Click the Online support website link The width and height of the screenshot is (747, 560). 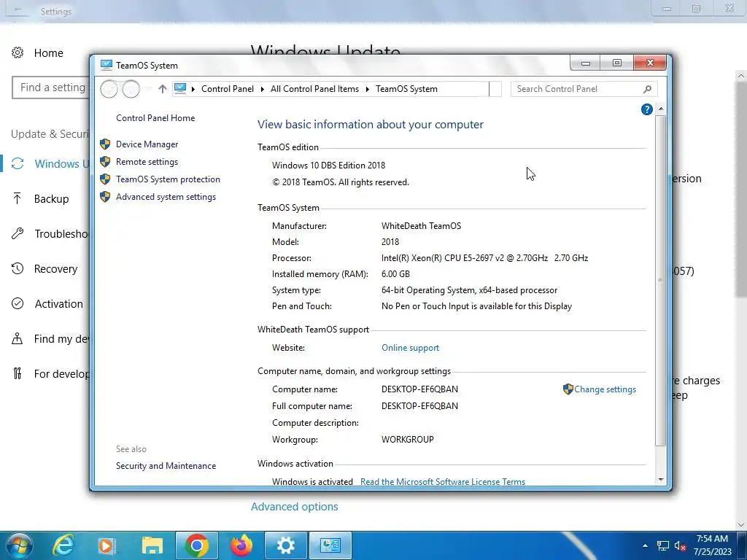coord(410,348)
